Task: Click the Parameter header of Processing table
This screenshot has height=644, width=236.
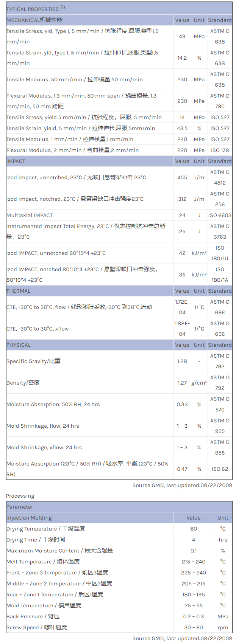Action: [x=20, y=507]
